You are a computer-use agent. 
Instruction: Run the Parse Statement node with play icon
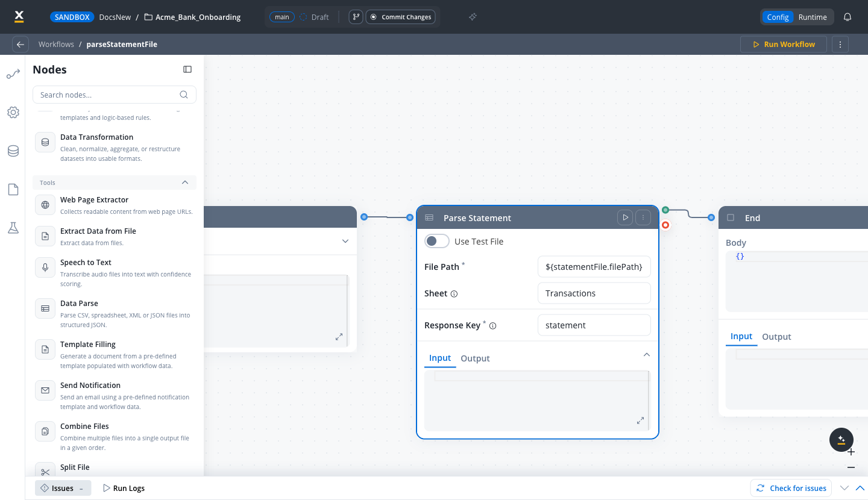[625, 217]
